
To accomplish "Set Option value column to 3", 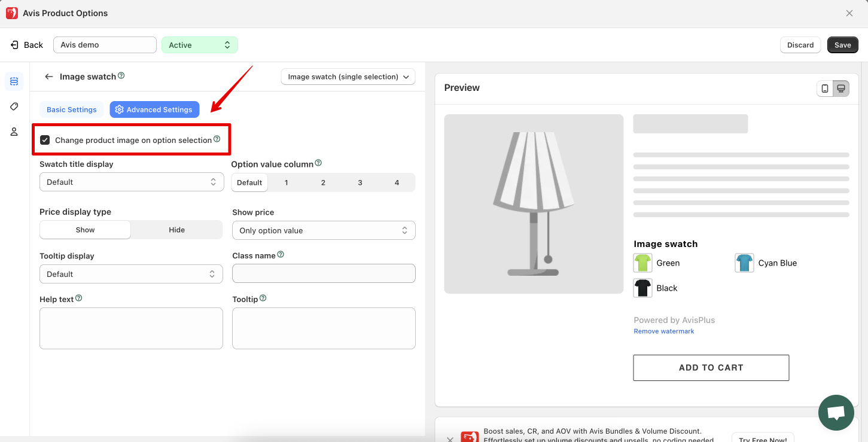I will pos(360,182).
